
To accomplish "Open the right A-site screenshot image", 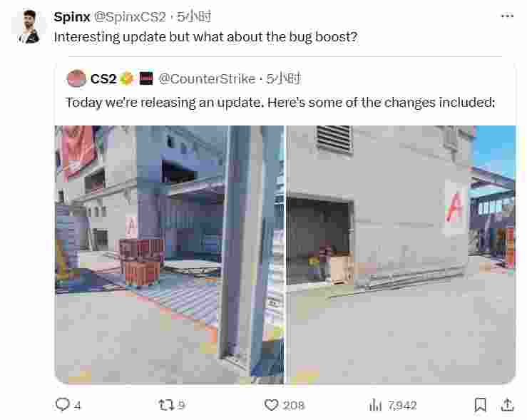I will coord(401,255).
